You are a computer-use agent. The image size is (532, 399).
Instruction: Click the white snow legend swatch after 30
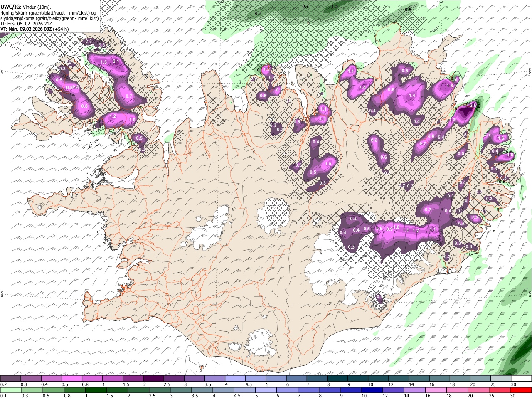521,378
